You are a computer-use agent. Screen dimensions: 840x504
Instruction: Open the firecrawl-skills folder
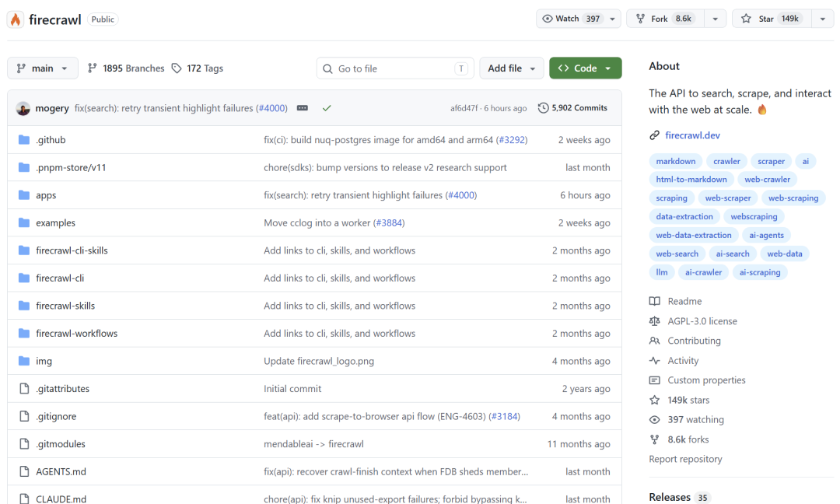(x=65, y=306)
